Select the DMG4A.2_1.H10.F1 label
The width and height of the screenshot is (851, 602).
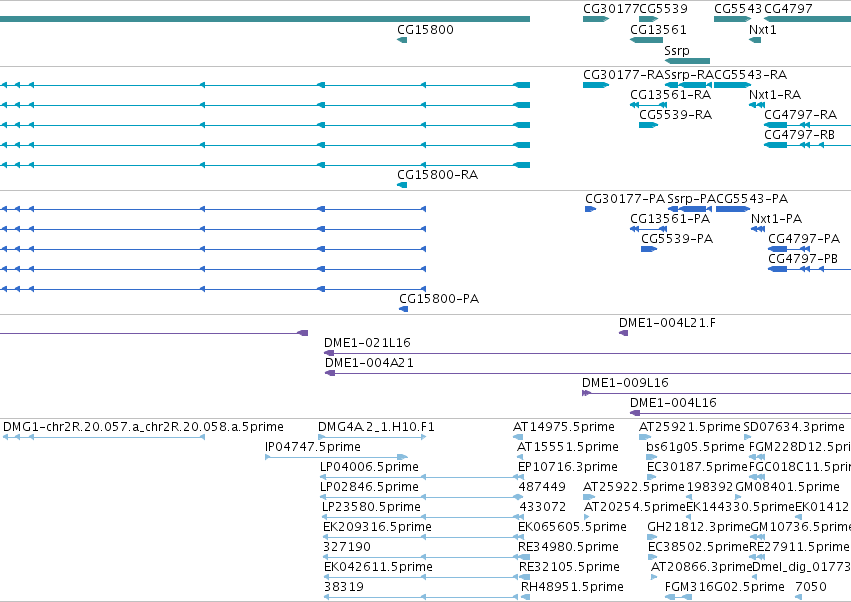click(x=376, y=427)
